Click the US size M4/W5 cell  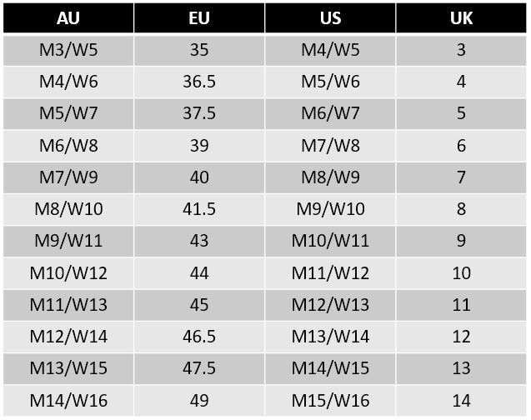[330, 50]
